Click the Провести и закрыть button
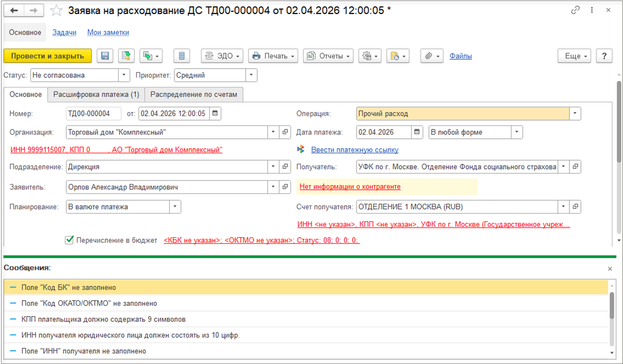This screenshot has height=364, width=623. point(47,56)
